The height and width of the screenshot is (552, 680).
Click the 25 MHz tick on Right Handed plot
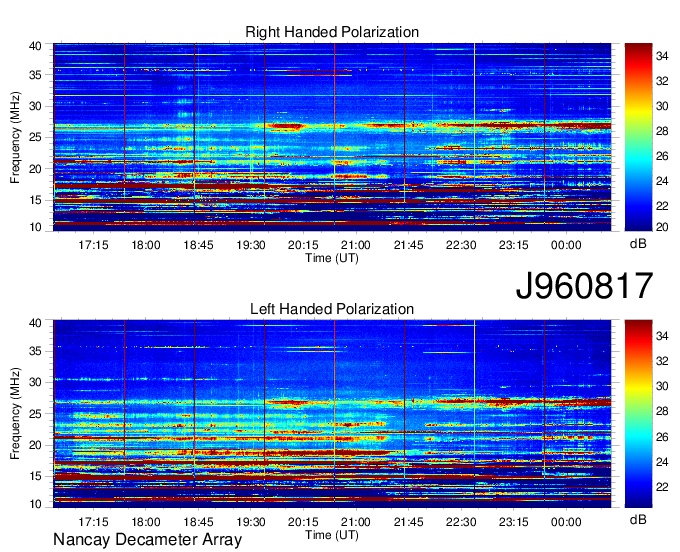pos(35,137)
